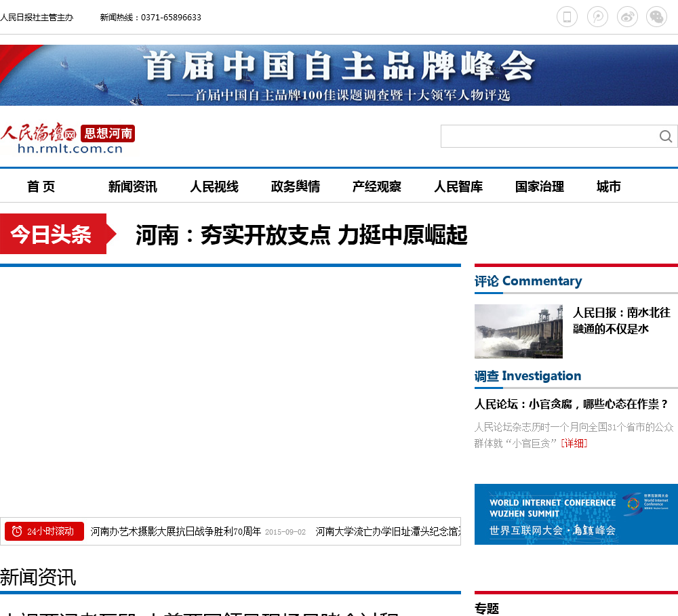Image resolution: width=678 pixels, height=616 pixels.
Task: Click the date 2015-09-02 in ticker
Action: pos(285,532)
